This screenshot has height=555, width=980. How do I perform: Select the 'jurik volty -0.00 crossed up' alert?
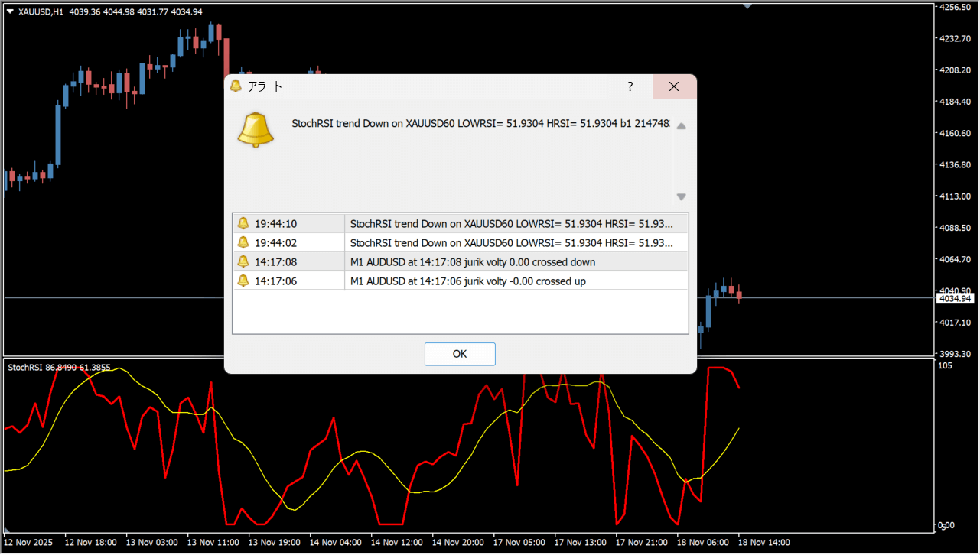tap(467, 281)
